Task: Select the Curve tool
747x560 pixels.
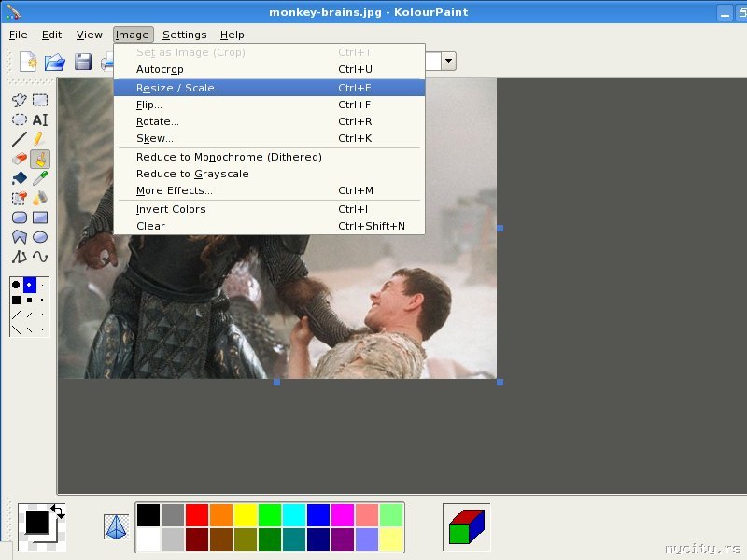Action: (40, 257)
